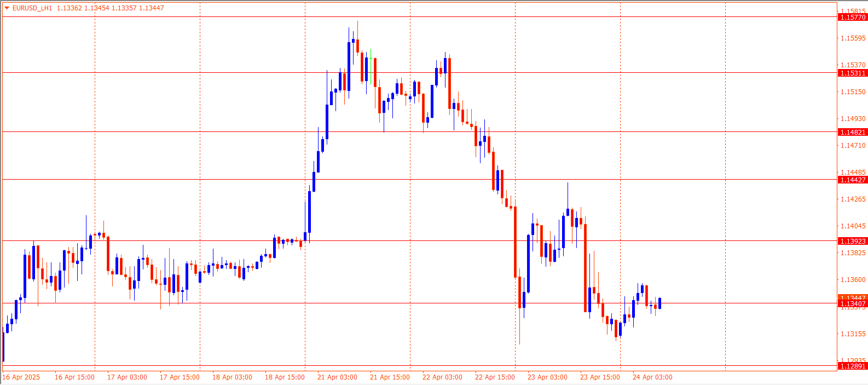Click the 1.14265 price scale value
The height and width of the screenshot is (385, 868).
pos(853,199)
